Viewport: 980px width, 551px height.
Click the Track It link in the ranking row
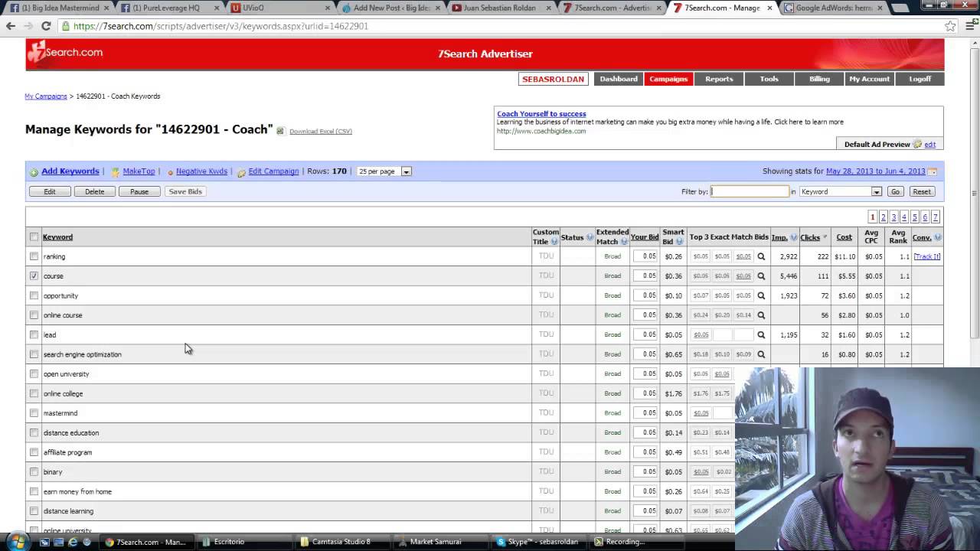click(927, 256)
